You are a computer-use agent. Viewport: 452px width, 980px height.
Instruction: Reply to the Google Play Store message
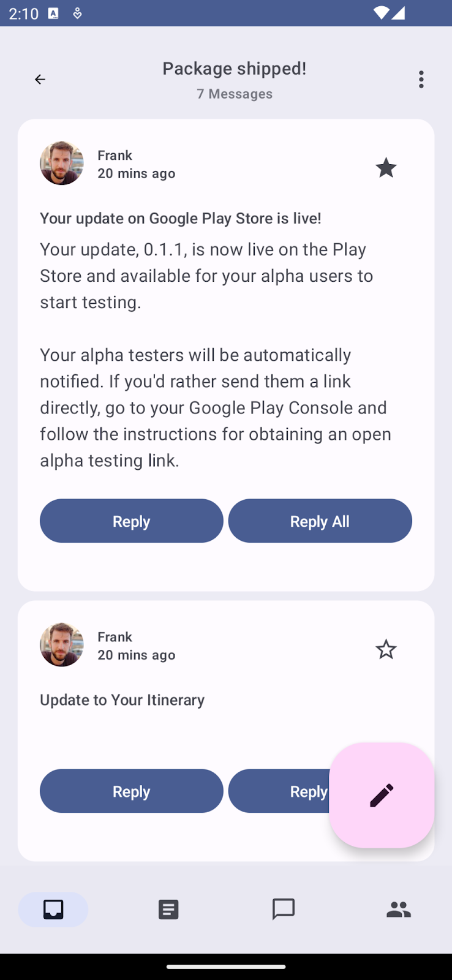(x=131, y=521)
